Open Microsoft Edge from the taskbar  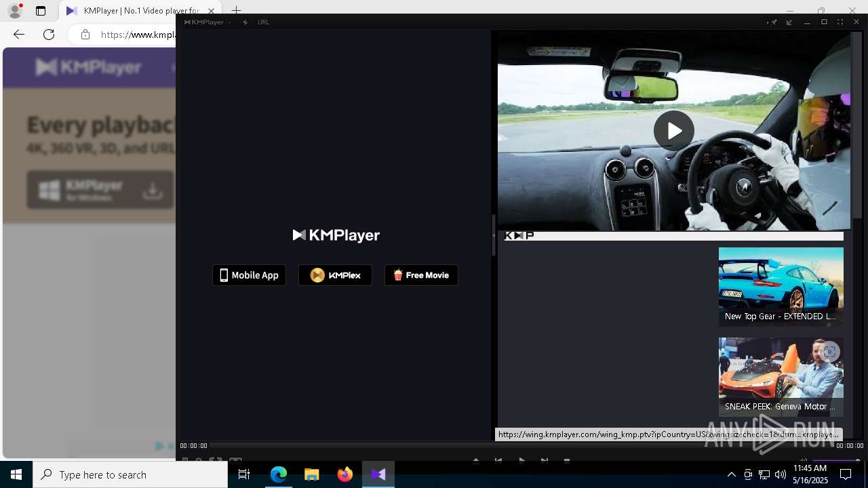tap(279, 474)
